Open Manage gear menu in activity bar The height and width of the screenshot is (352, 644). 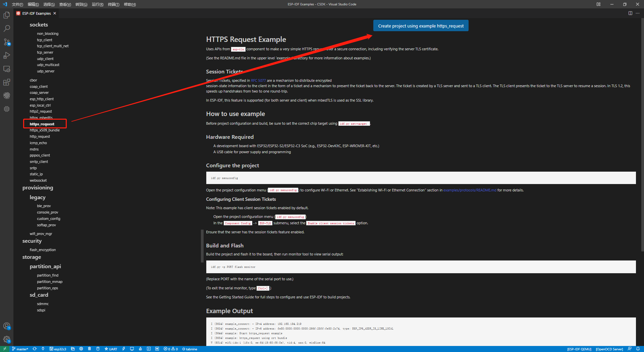point(7,339)
